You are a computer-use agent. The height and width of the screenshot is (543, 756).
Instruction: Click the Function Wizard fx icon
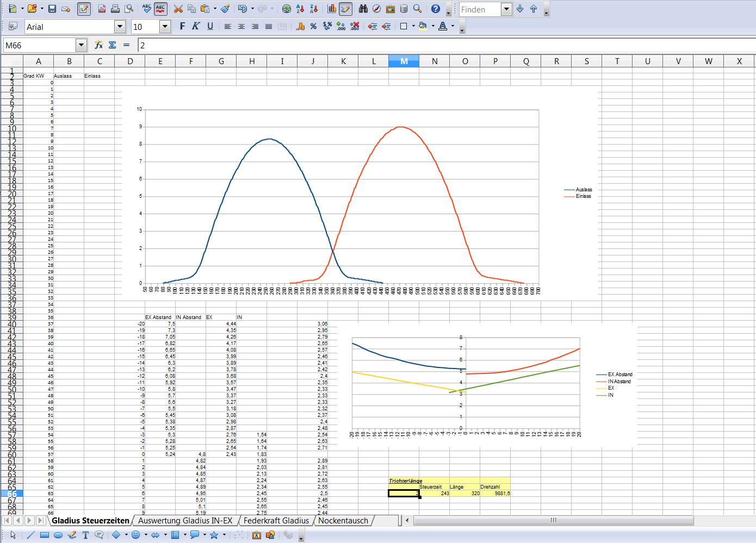[98, 45]
